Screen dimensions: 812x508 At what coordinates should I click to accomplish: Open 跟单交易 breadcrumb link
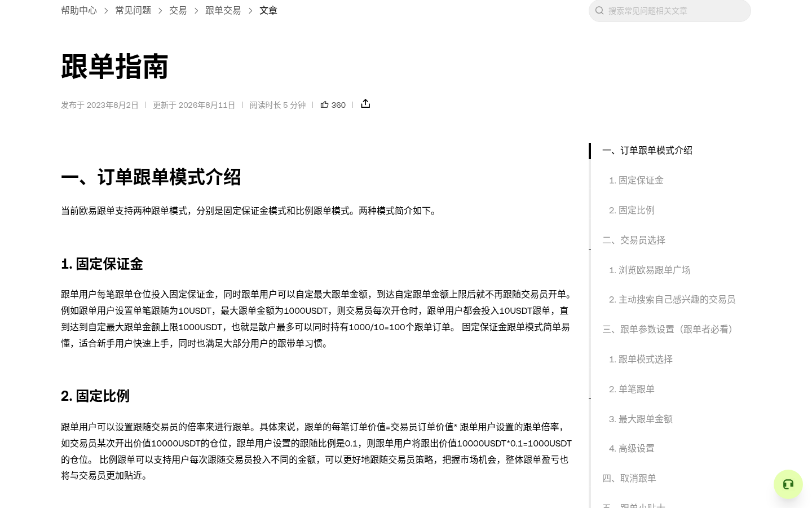pos(223,10)
